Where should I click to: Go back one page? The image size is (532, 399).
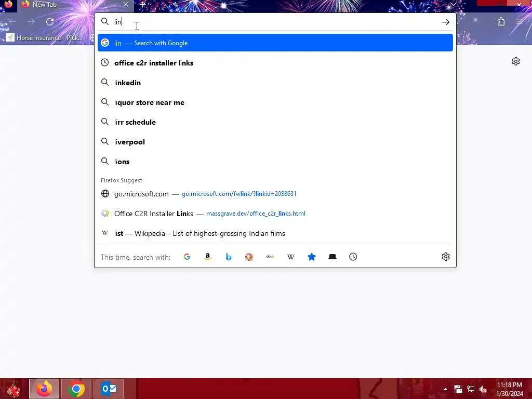[12, 22]
